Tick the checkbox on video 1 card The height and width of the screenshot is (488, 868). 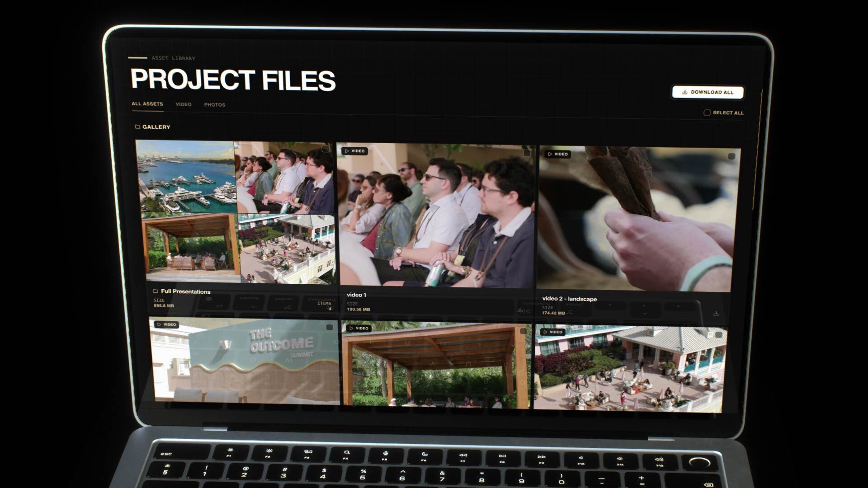click(x=527, y=153)
